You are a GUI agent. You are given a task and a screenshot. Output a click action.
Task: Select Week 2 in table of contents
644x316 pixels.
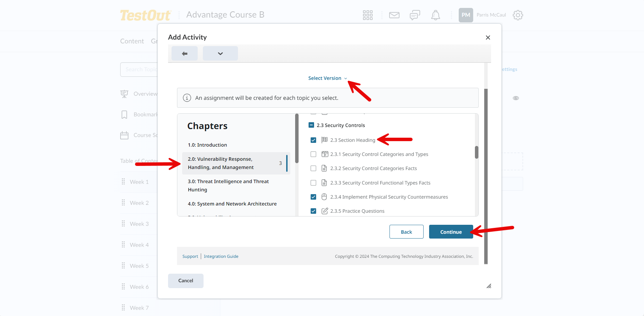(139, 203)
